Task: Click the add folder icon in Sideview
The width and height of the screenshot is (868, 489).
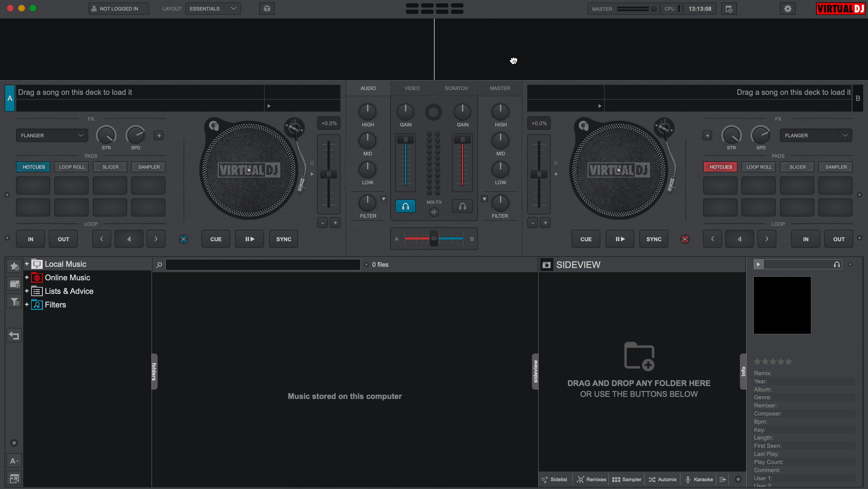Action: tap(639, 357)
